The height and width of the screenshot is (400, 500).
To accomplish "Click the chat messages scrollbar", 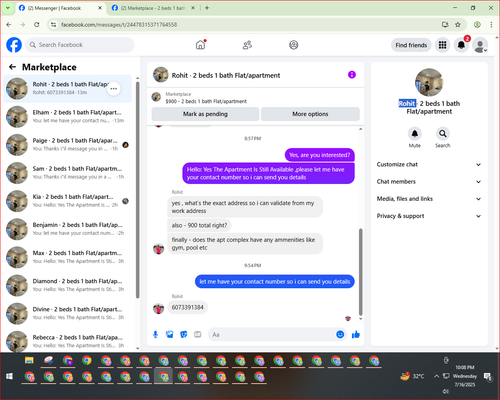I will [360, 272].
